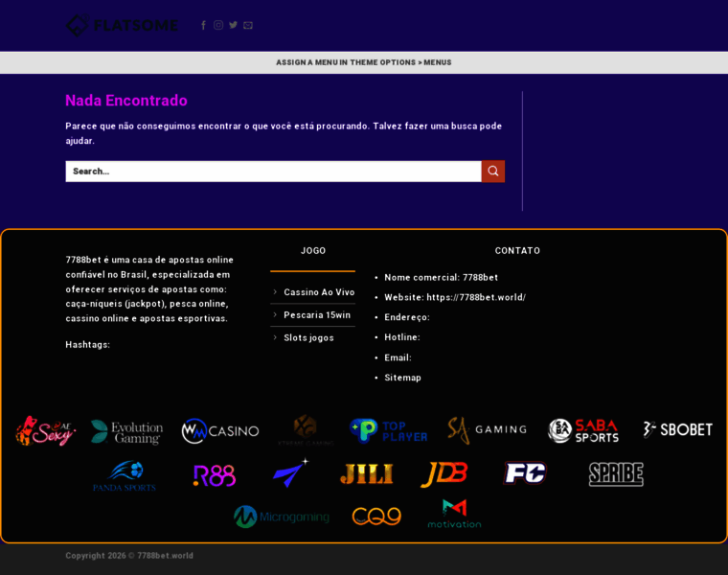Image resolution: width=728 pixels, height=575 pixels.
Task: Select the Spribe provider logo
Action: [616, 474]
